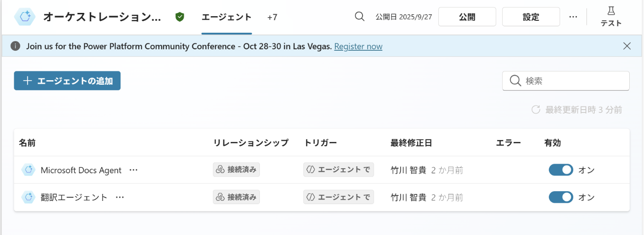Viewport: 644px width, 235px height.
Task: Click the 翻訳エージェント row icon
Action: [29, 197]
